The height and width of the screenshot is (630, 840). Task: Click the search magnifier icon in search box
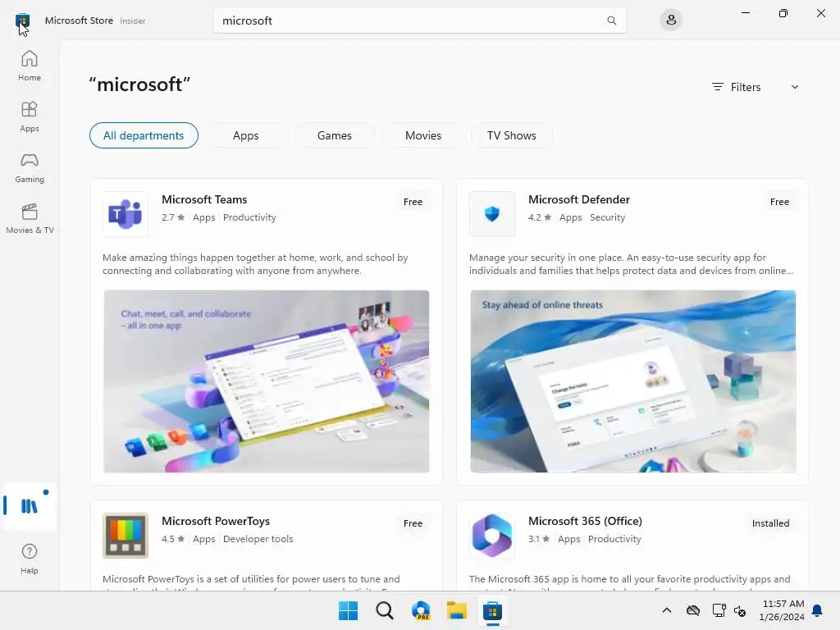611,21
